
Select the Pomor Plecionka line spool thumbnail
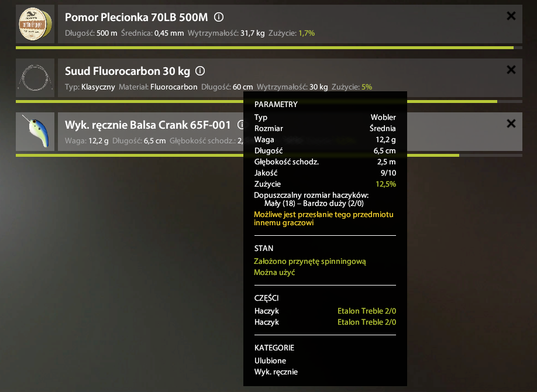(35, 24)
